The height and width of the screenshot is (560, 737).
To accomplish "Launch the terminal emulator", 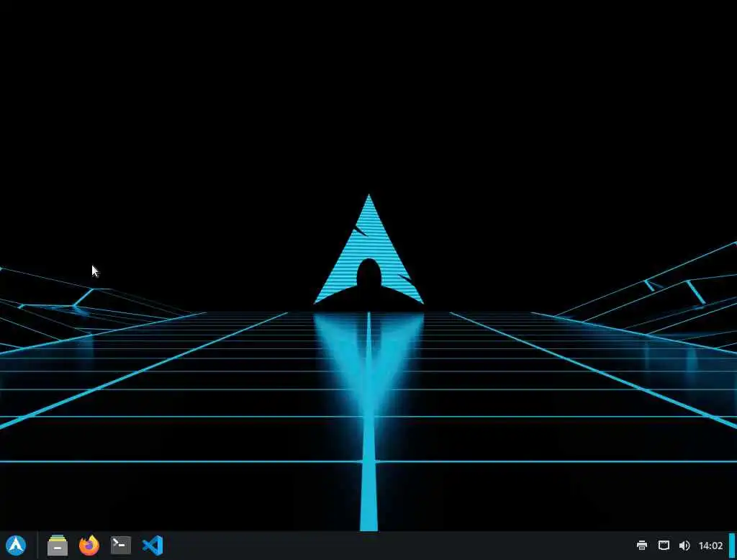I will 121,546.
